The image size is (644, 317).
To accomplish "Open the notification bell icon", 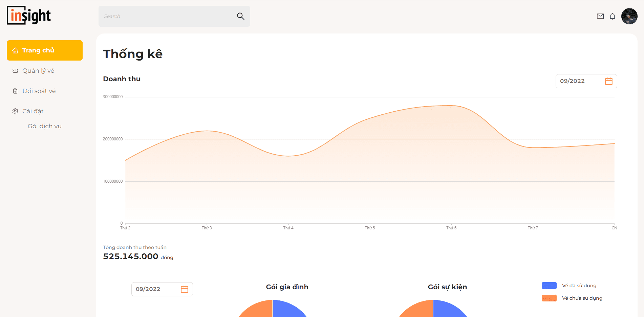I will (613, 16).
